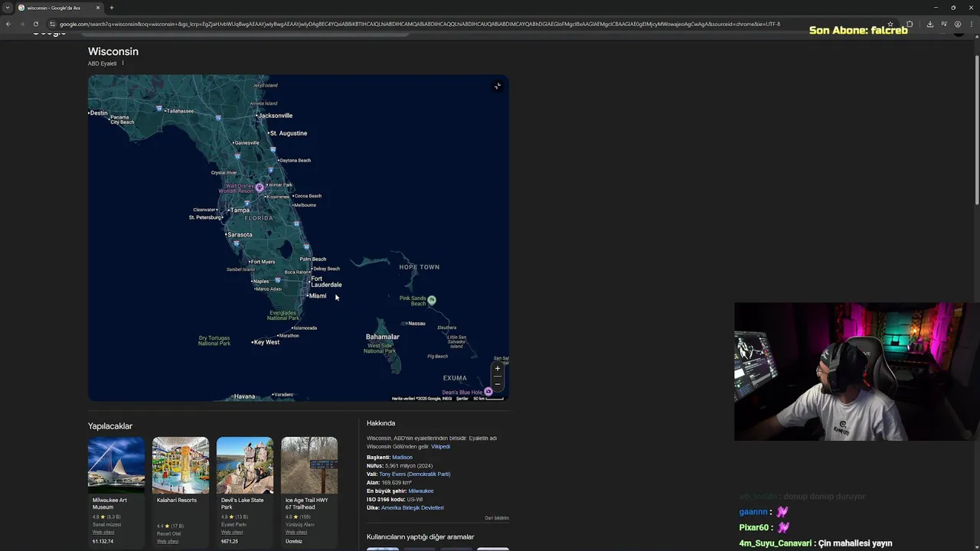Open Pink Sands Beach map pin
Viewport: 980px width, 551px height.
(x=432, y=300)
